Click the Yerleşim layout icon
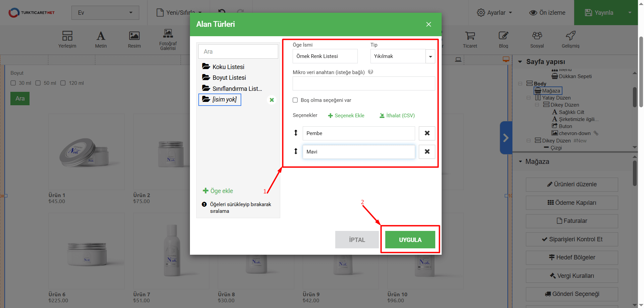644x308 pixels. coord(67,36)
